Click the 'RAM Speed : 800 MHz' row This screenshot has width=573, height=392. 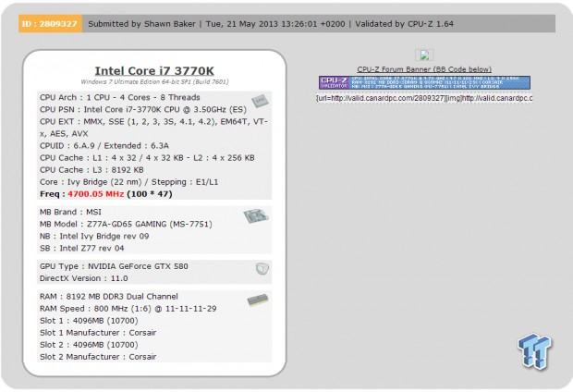point(128,308)
